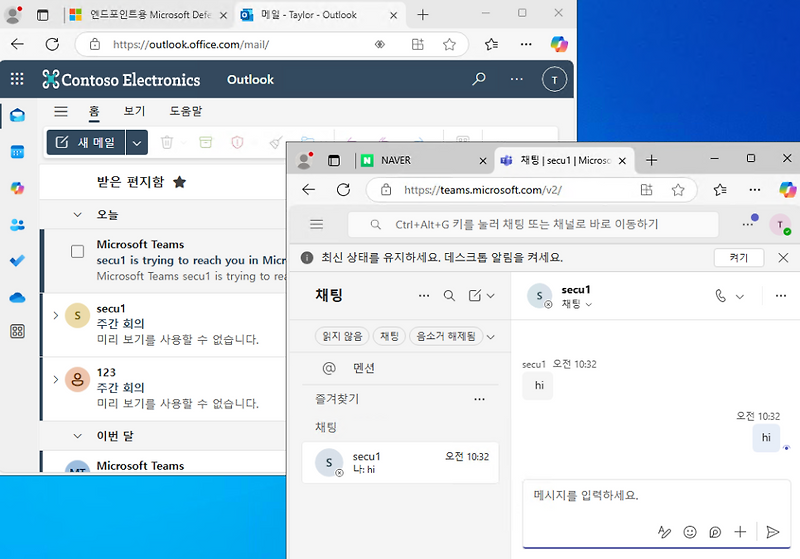Open Calendar in the Outlook left sidebar
This screenshot has width=800, height=559.
click(x=17, y=152)
